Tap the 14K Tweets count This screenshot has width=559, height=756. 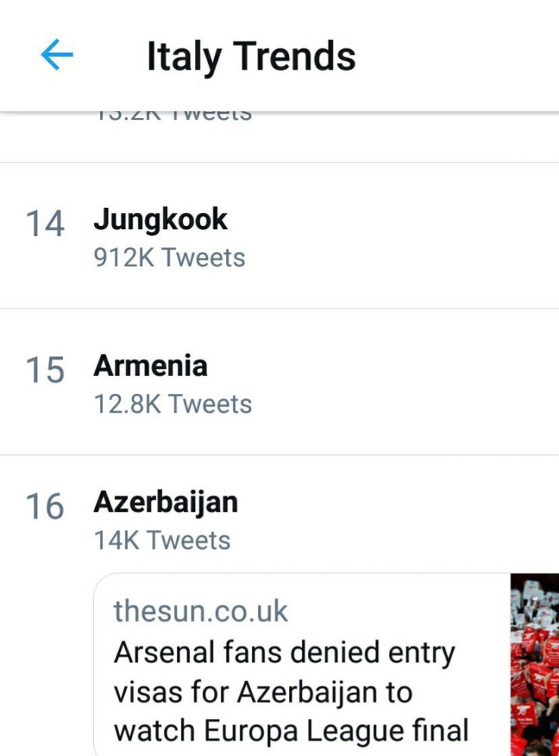click(x=162, y=540)
